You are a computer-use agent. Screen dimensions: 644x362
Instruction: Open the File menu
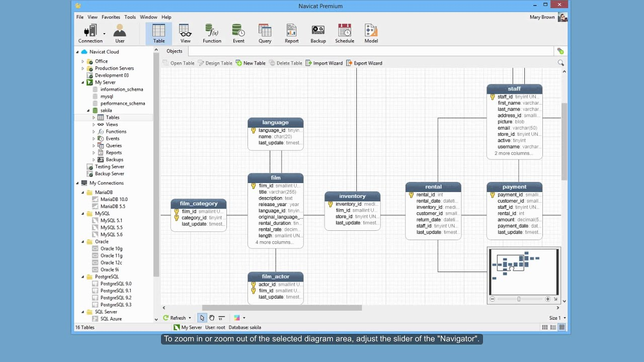click(80, 17)
